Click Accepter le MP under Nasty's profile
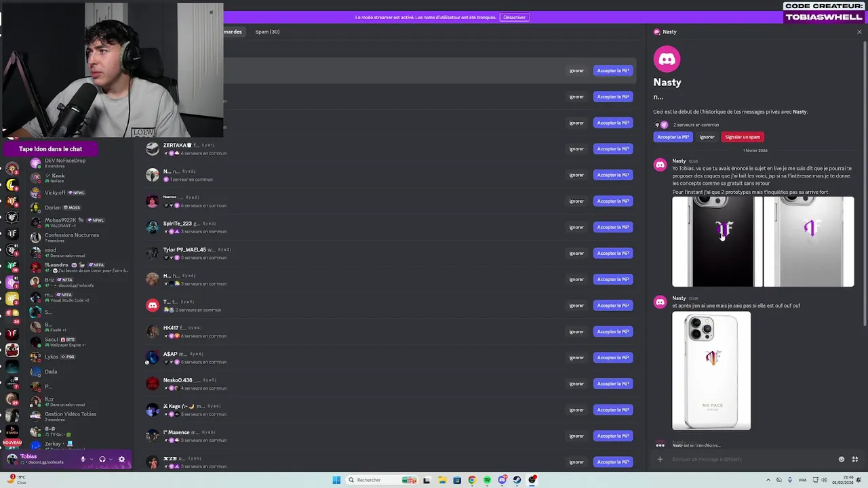868x488 pixels. pos(673,137)
